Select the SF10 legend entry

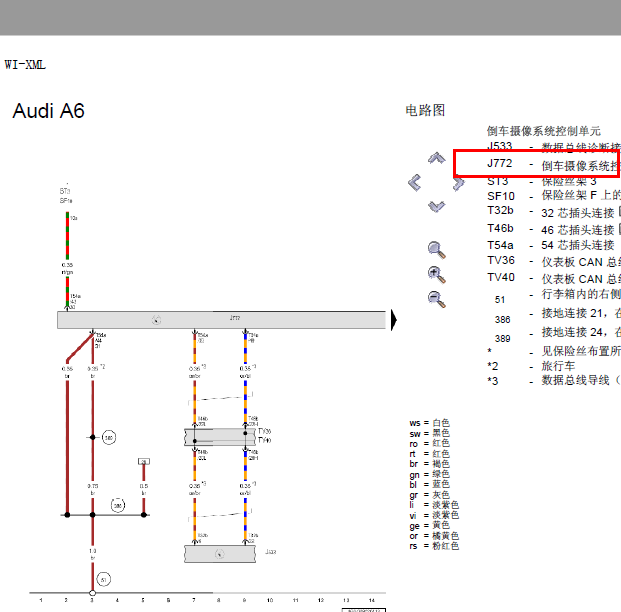tap(554, 196)
